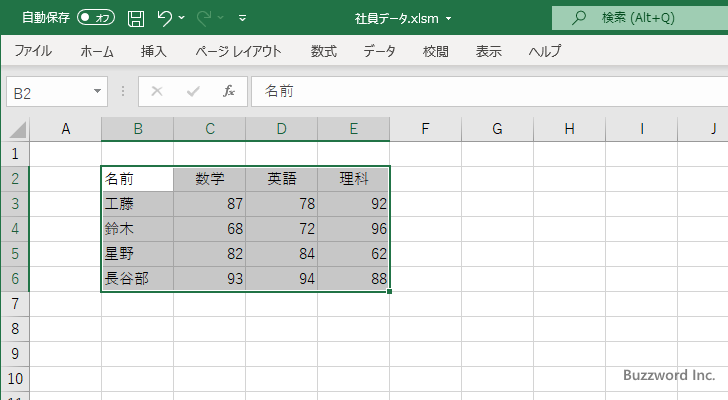The width and height of the screenshot is (728, 400).
Task: Click the Redo arrow icon
Action: point(204,18)
